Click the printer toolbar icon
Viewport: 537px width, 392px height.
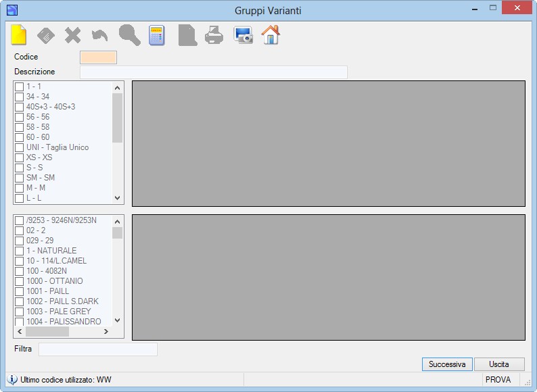pos(214,35)
